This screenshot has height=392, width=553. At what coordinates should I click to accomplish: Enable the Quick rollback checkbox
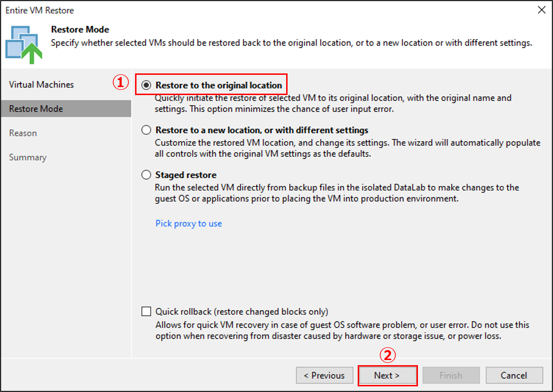[147, 312]
